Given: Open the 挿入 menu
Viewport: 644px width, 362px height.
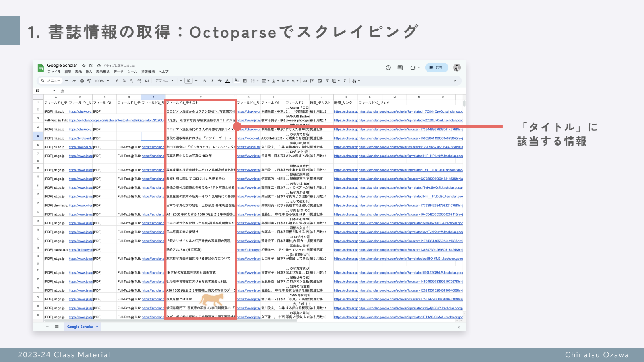Looking at the screenshot, I should click(x=89, y=72).
